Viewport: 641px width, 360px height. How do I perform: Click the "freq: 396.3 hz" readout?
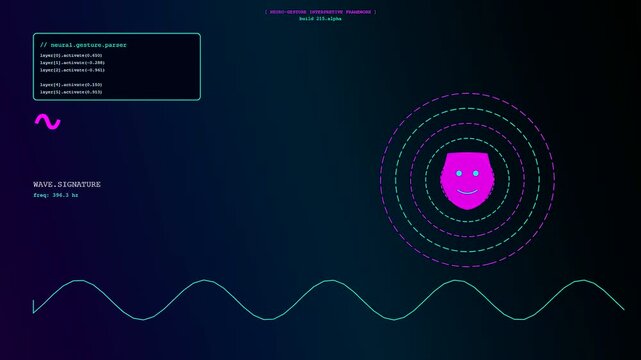click(56, 195)
